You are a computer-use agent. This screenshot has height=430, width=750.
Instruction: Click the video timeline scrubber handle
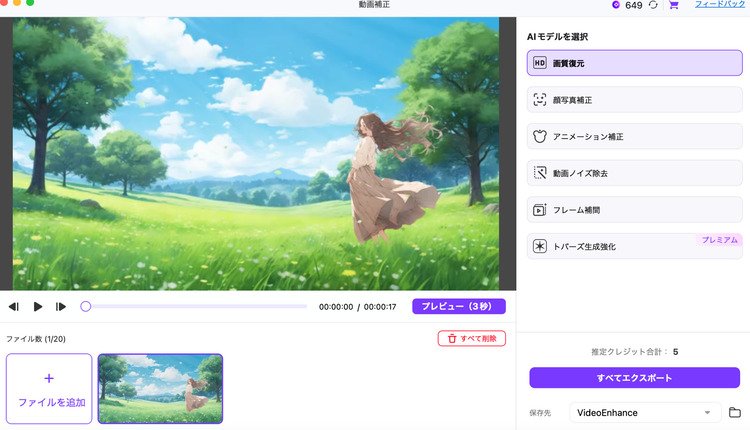pyautogui.click(x=86, y=307)
